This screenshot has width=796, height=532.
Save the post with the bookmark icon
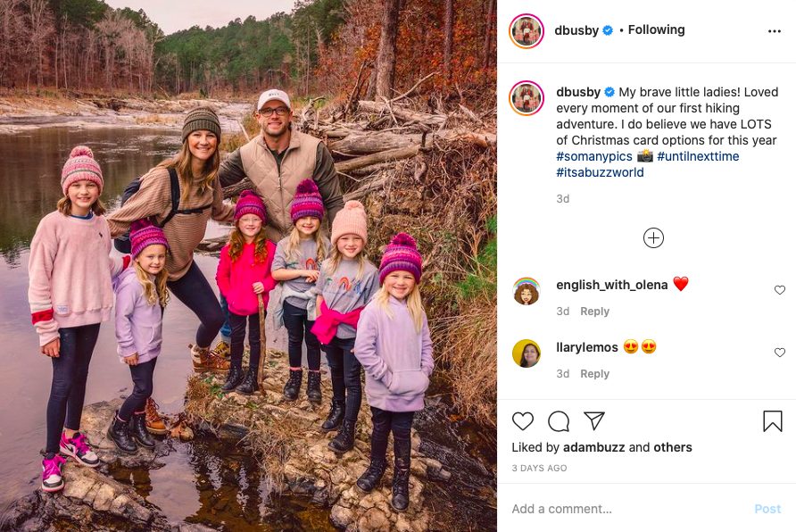pos(773,421)
